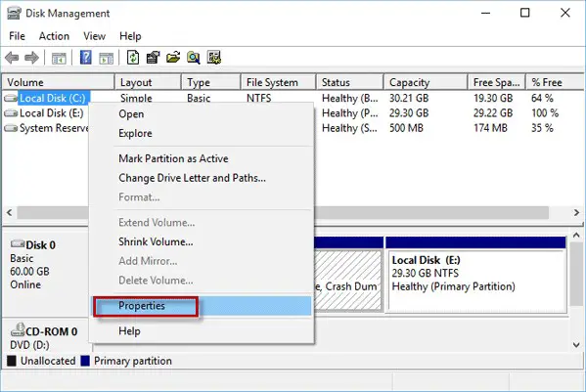
Task: Click the show/hide console tree icon
Action: [x=59, y=59]
